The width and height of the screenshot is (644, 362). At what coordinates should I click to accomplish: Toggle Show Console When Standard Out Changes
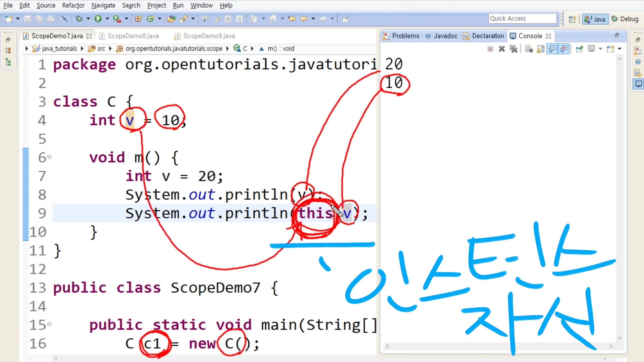tap(553, 49)
